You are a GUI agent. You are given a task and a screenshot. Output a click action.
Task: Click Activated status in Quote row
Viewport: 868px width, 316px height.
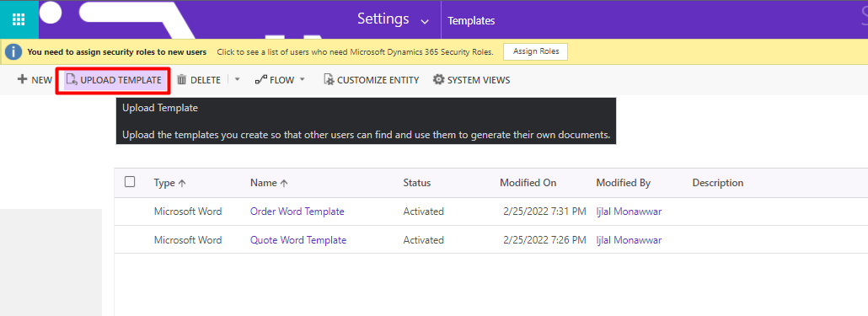point(424,240)
